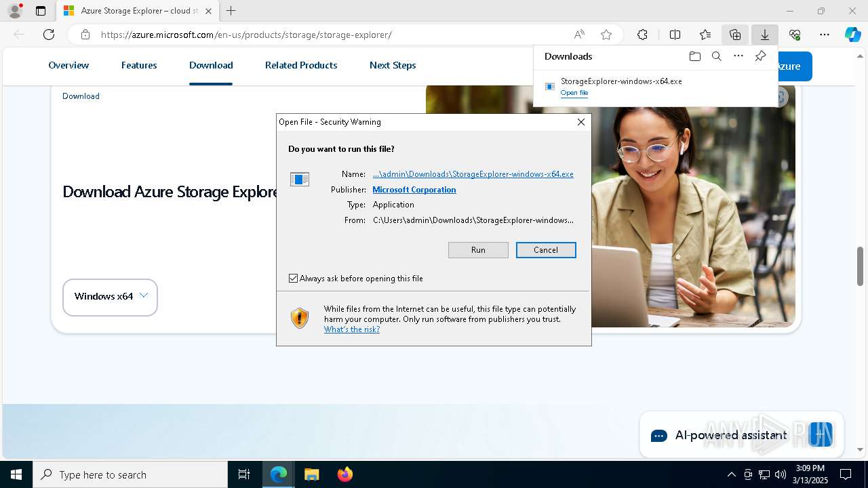
Task: Open File Explorer from the taskbar
Action: [312, 474]
